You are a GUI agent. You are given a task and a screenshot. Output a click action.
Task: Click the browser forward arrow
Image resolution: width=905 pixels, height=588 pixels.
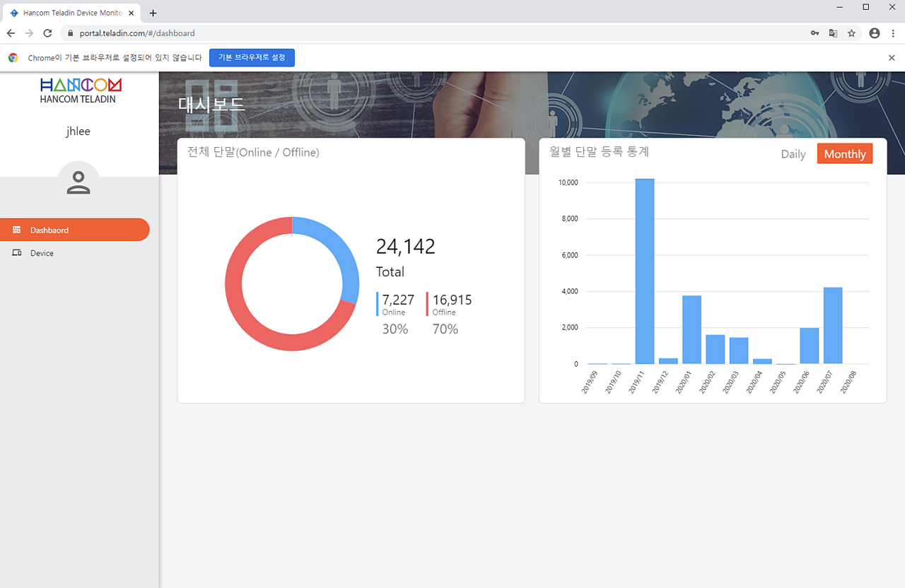click(x=29, y=33)
